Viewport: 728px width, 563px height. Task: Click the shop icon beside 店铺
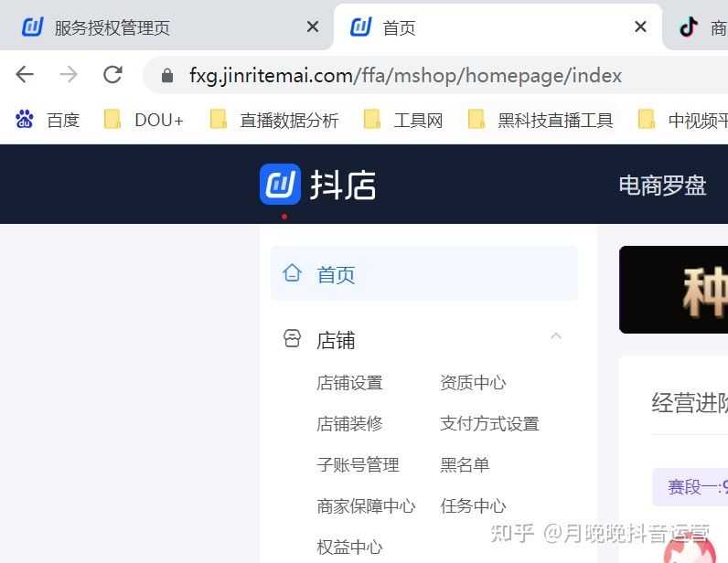tap(292, 339)
